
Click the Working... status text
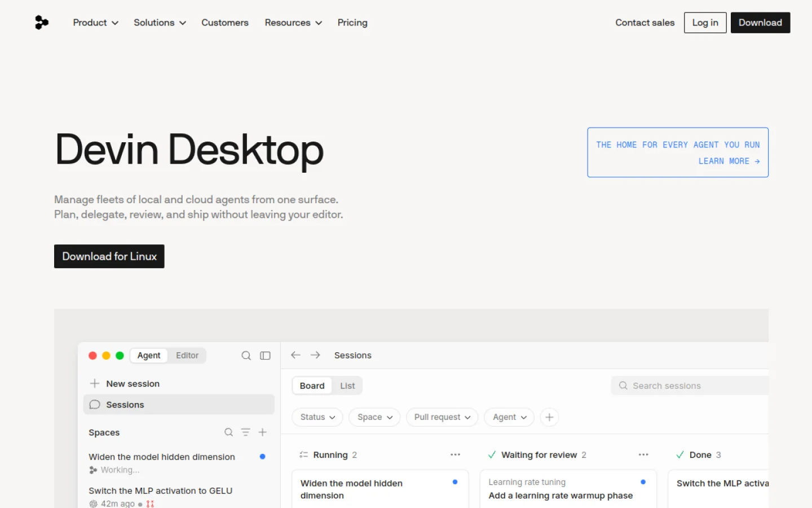[x=120, y=470]
